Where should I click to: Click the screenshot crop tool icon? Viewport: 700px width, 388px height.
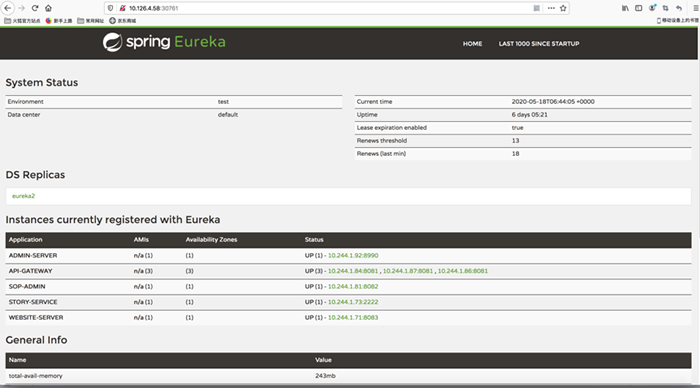click(x=666, y=8)
